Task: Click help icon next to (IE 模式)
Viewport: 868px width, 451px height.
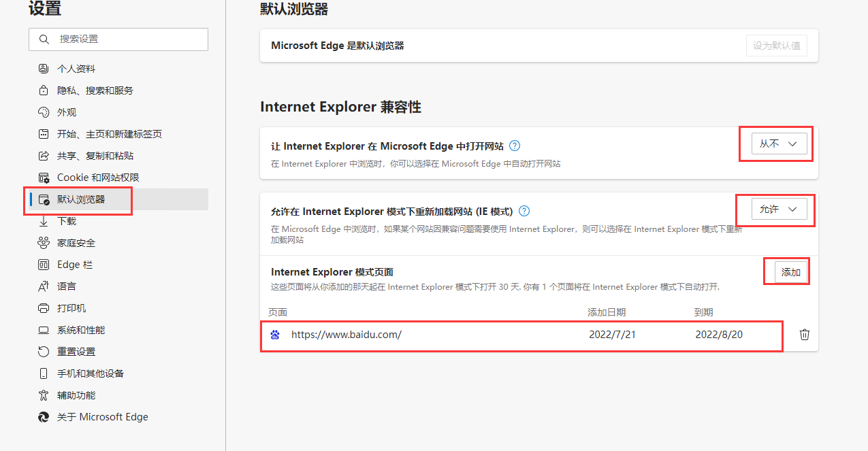Action: click(x=524, y=212)
